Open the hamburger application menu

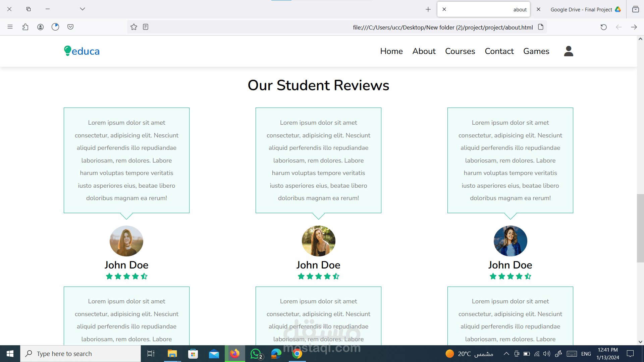coord(10,27)
